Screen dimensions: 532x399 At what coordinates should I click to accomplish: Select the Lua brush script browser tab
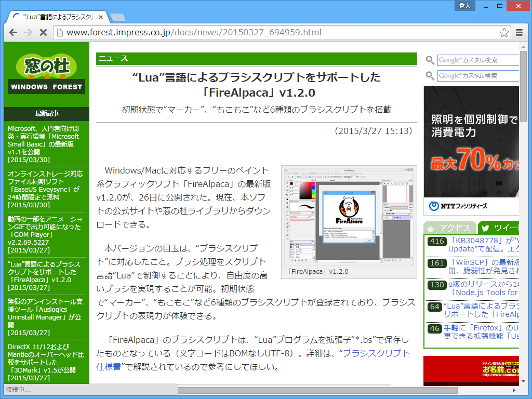click(58, 17)
